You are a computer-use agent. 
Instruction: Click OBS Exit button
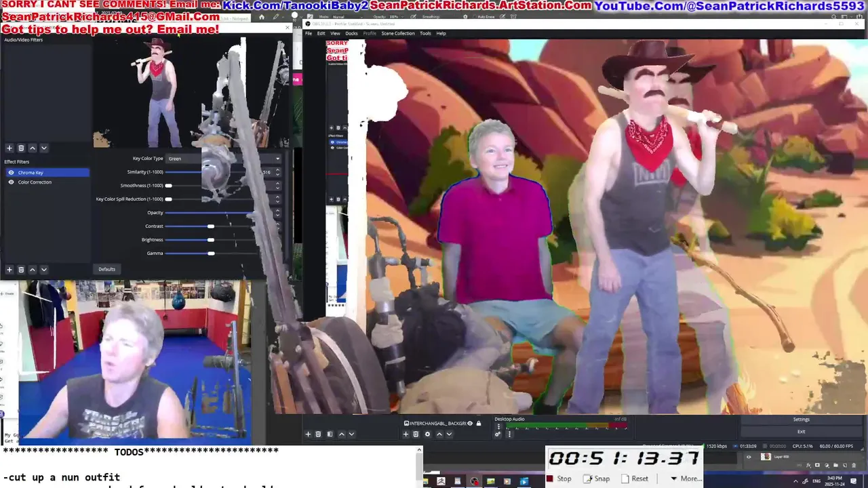click(x=801, y=431)
